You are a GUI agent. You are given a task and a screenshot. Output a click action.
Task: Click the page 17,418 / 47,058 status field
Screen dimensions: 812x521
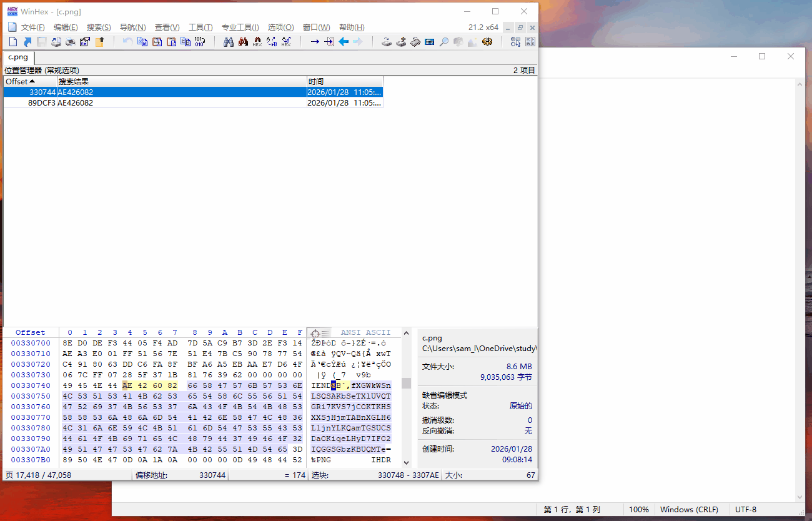[67, 475]
